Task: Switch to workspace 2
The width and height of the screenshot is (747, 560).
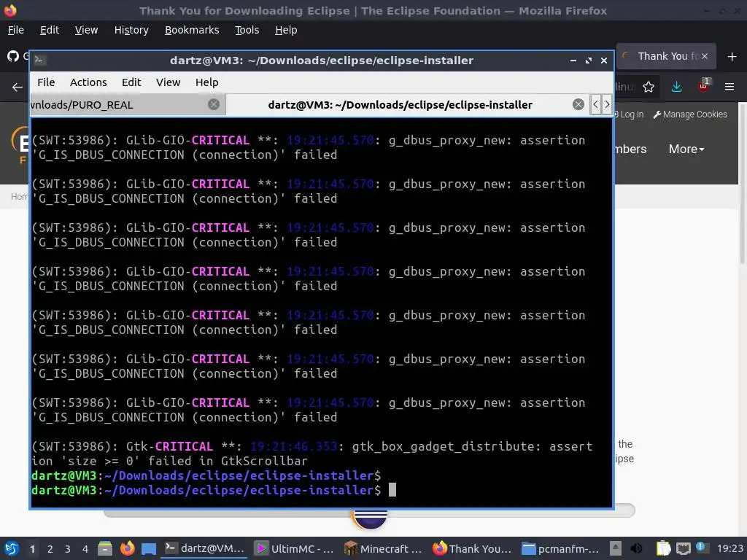Action: (50, 549)
